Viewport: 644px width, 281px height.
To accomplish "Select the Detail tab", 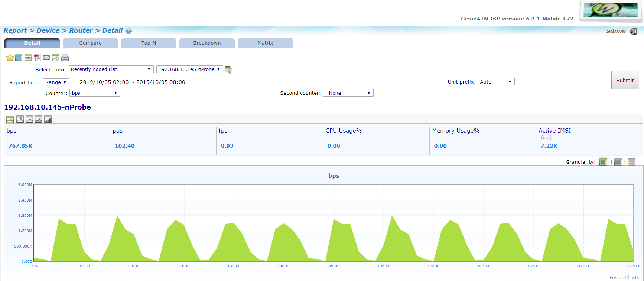I will pos(32,43).
